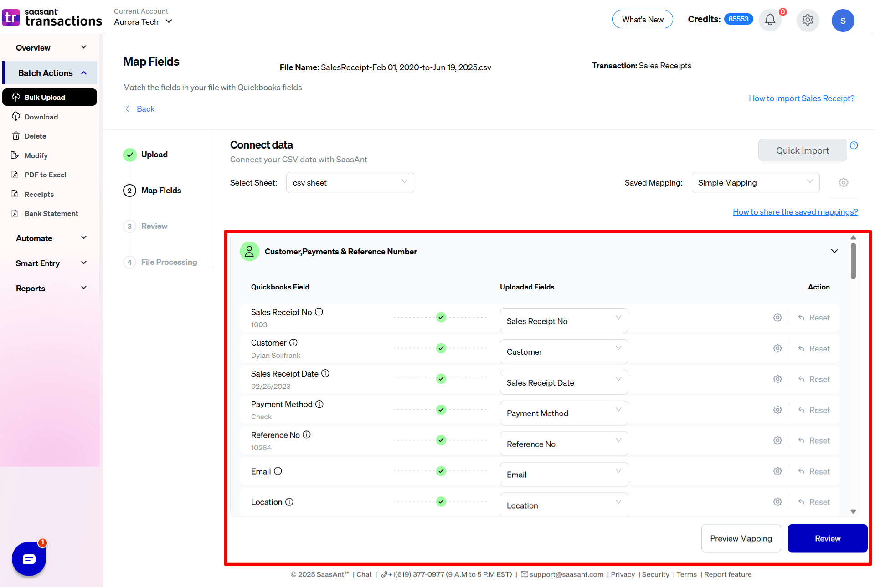Screen dimensions: 875x588
Task: Open the user profile avatar S
Action: coord(843,21)
